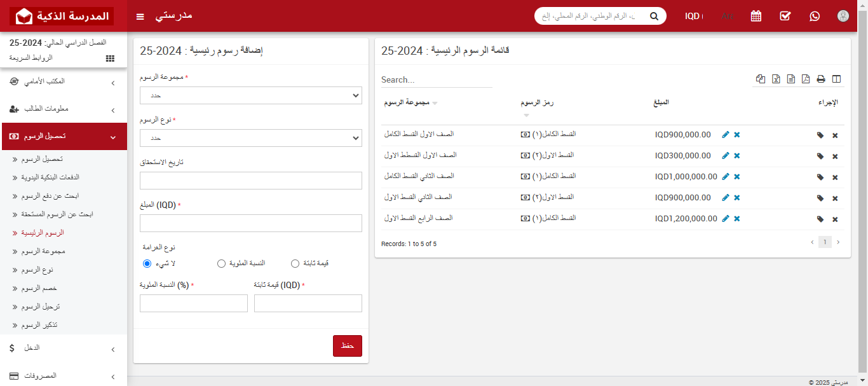
Task: Click the 'حفظ' save button
Action: [347, 346]
